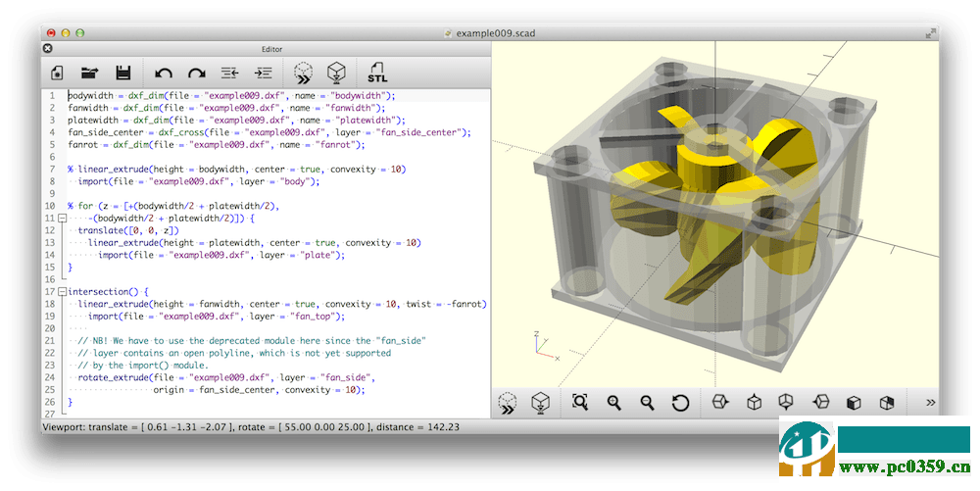The height and width of the screenshot is (491, 980).
Task: Render the model from the editor toolbar
Action: click(336, 73)
